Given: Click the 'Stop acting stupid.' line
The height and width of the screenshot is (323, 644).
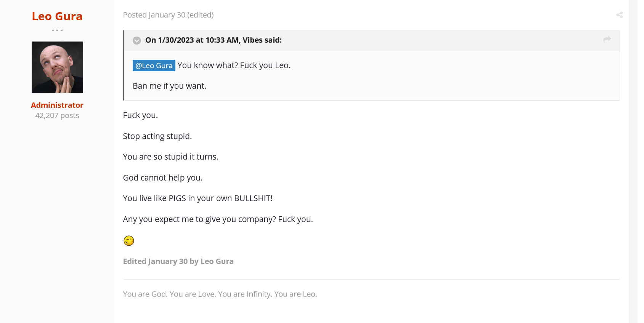Looking at the screenshot, I should point(157,136).
